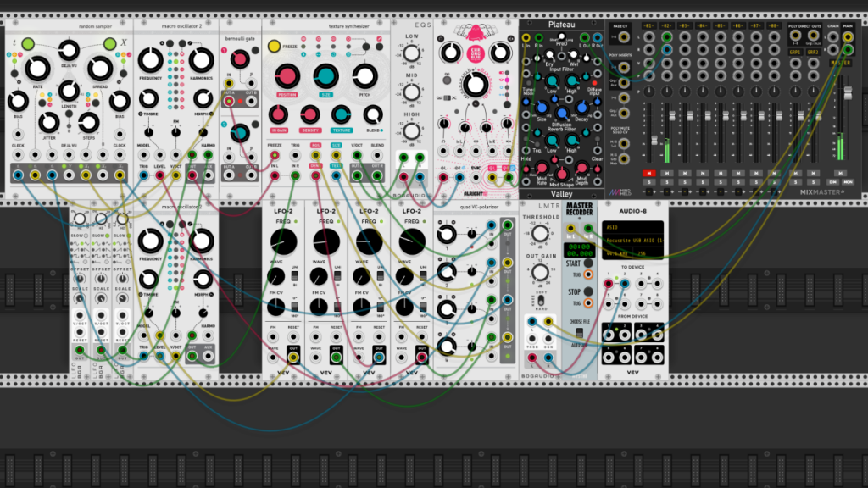This screenshot has height=488, width=868.
Task: Click the JITTER knob on random sampler
Action: (48, 123)
